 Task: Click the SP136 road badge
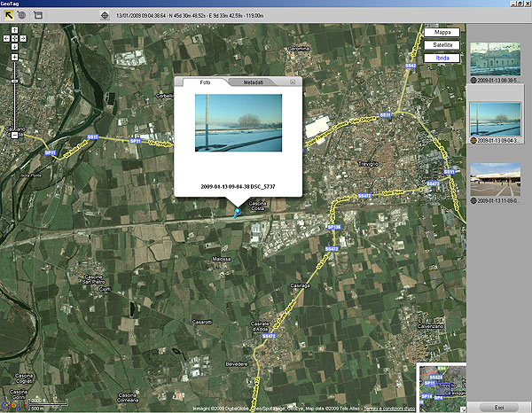pos(334,227)
